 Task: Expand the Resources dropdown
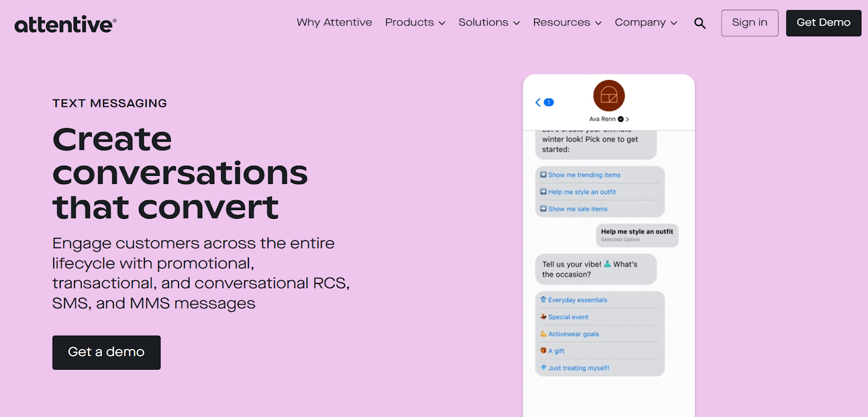tap(566, 23)
